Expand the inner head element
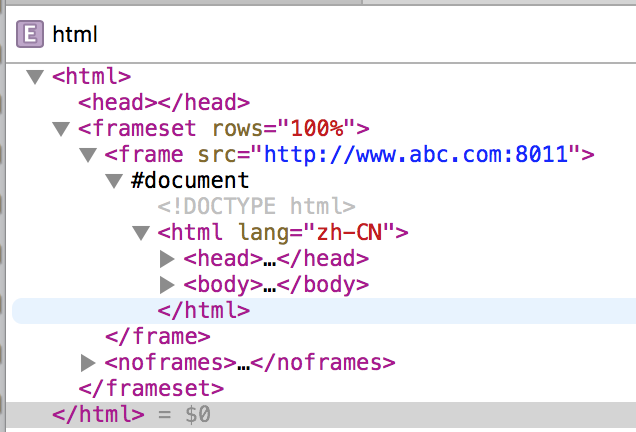This screenshot has width=636, height=432. (167, 259)
